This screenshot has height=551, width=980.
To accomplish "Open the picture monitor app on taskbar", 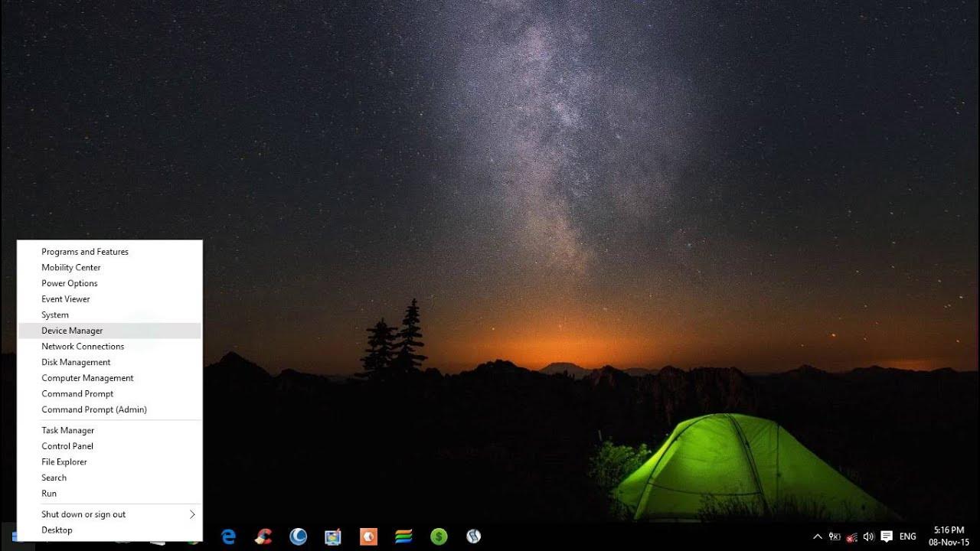I will click(x=333, y=536).
